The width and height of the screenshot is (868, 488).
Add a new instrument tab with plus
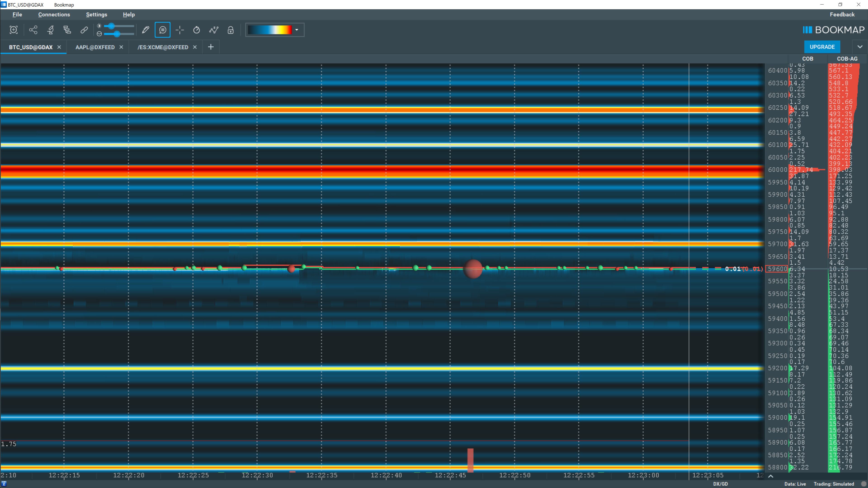pyautogui.click(x=211, y=47)
